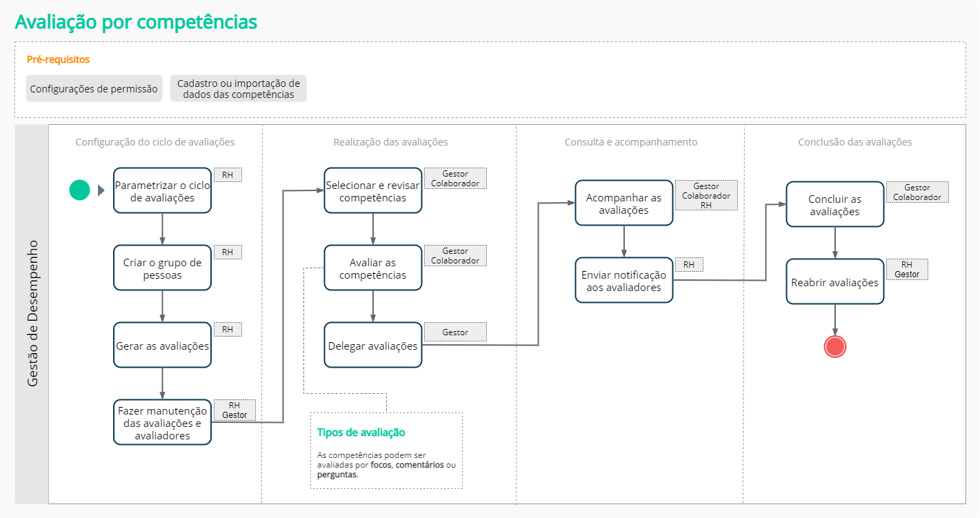Click the gray triangle beside the start circle
The width and height of the screenshot is (980, 518).
pyautogui.click(x=101, y=190)
